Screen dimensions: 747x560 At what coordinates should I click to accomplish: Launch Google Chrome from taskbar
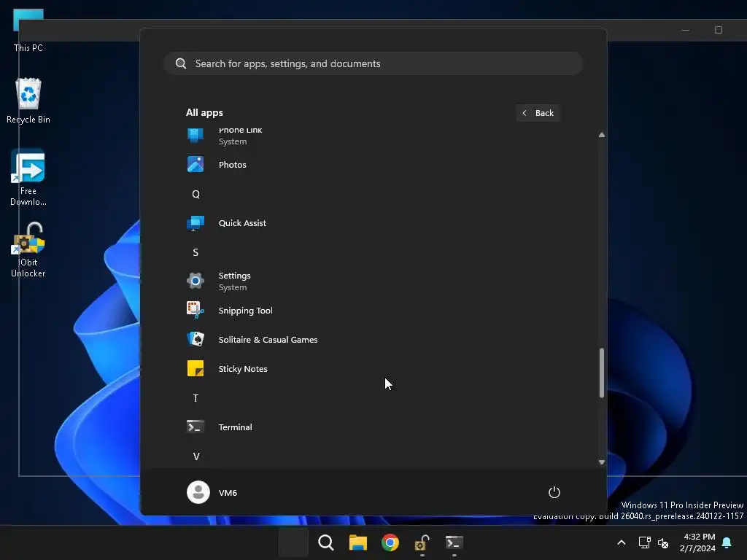(390, 542)
